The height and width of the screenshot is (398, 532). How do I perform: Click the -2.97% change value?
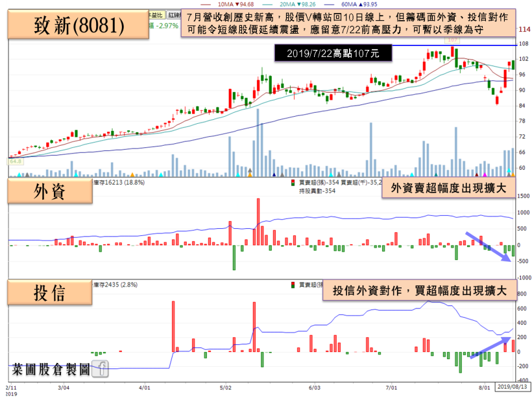coord(167,26)
